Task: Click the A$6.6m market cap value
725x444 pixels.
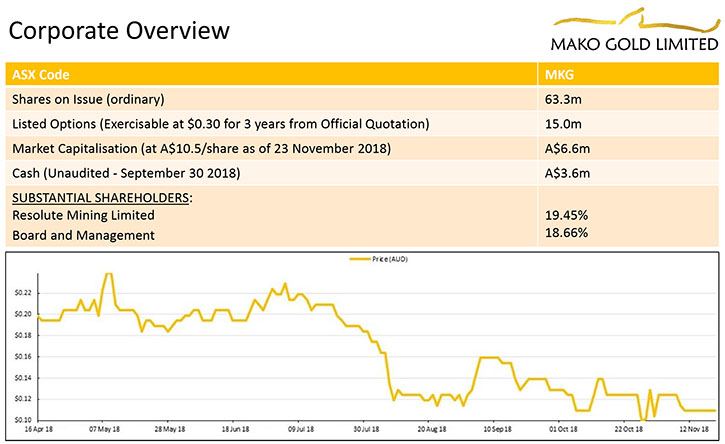Action: [567, 149]
